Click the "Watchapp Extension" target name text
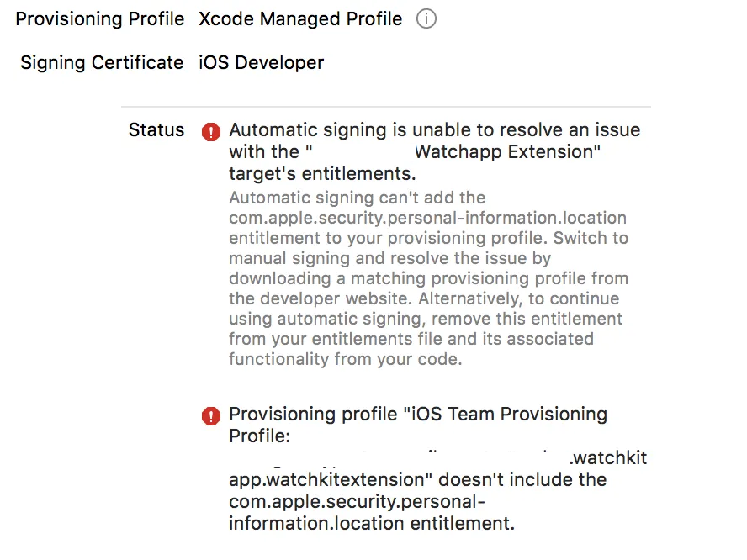Image resolution: width=747 pixels, height=560 pixels. pyautogui.click(x=509, y=152)
